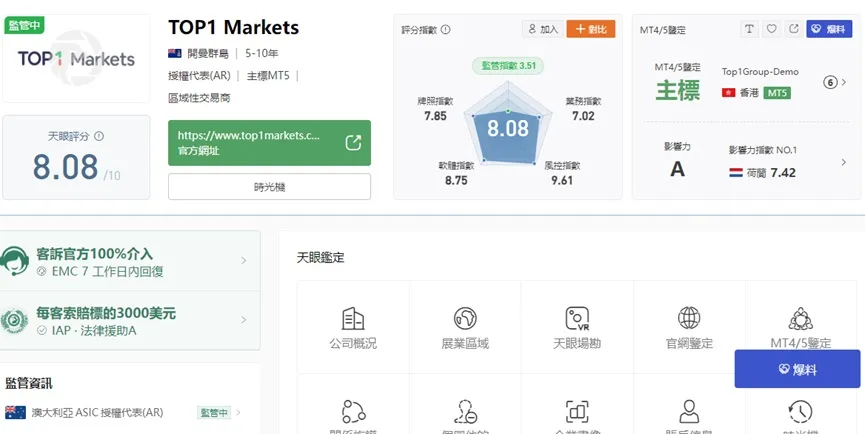Click the heart favorite icon
Screen dimensions: 865x434
771,29
